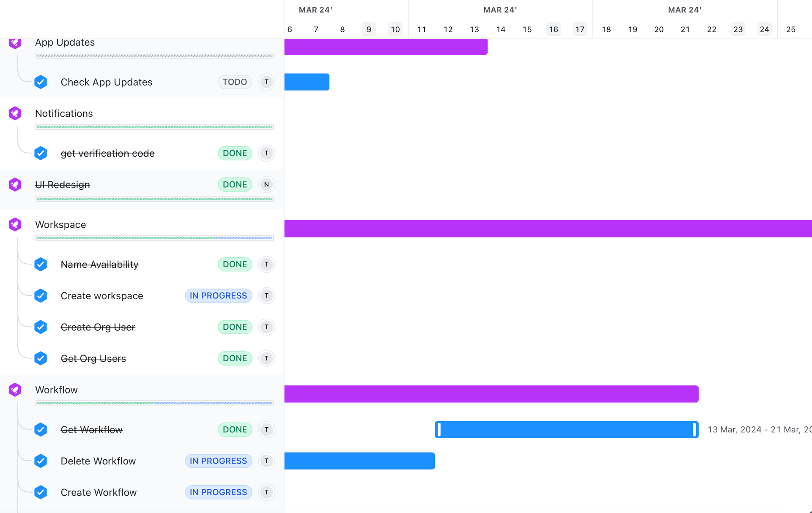This screenshot has width=812, height=513.
Task: Select the Workflow epic title
Action: click(x=56, y=390)
